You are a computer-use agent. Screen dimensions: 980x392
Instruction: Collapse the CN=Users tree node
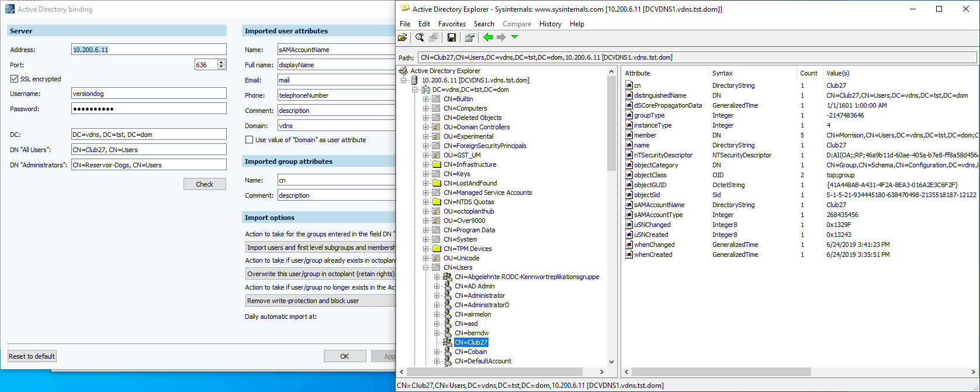426,267
